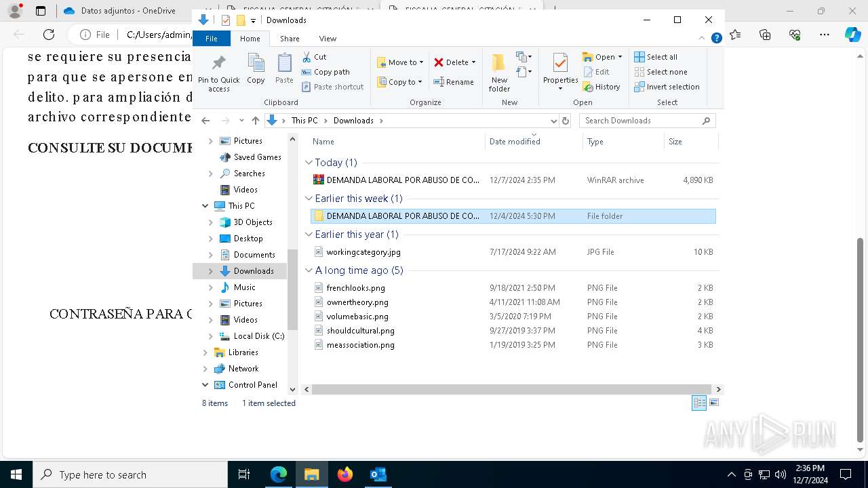This screenshot has width=868, height=488.
Task: Click This PC in address breadcrumb
Action: coord(304,121)
